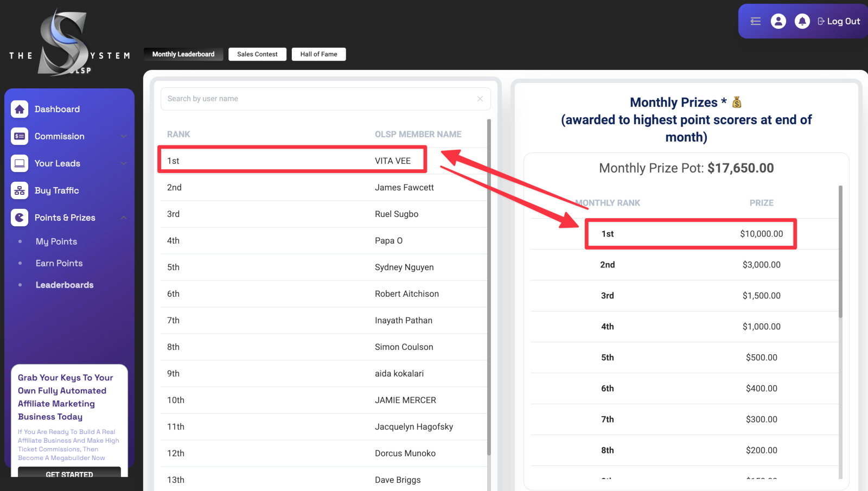This screenshot has width=868, height=491.
Task: Open the Hall of Fame tab
Action: pyautogui.click(x=318, y=54)
